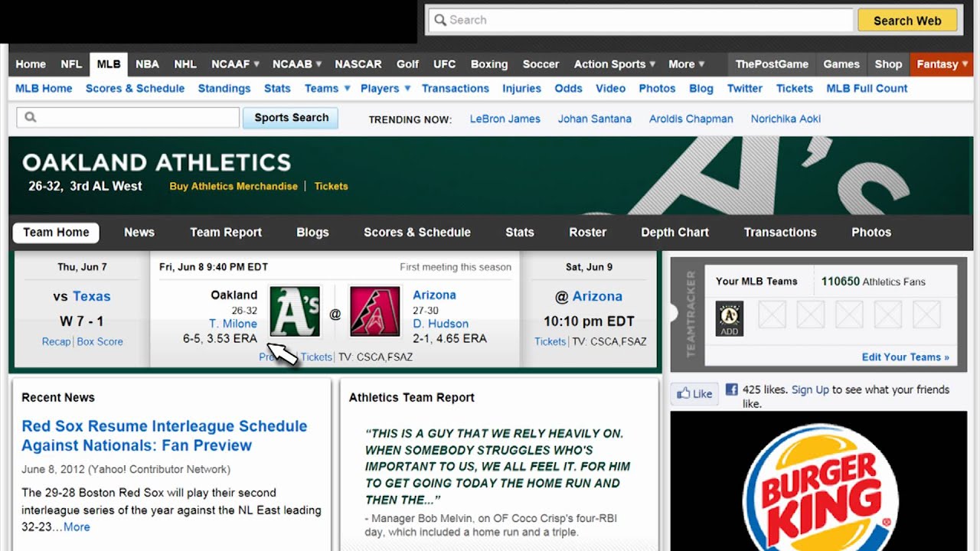Go to the NFL section

pyautogui.click(x=71, y=64)
